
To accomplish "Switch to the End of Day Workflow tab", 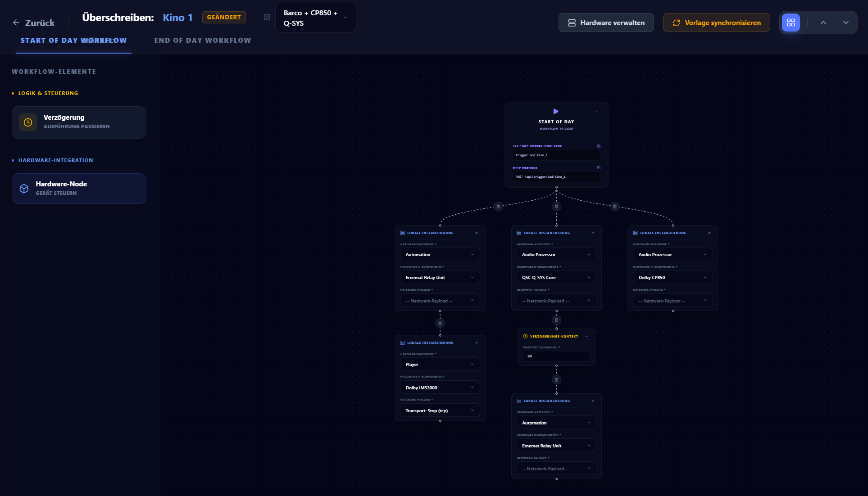I will (x=202, y=40).
